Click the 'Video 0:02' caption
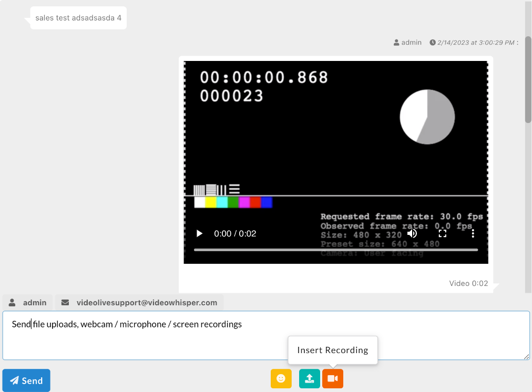Screen dimensions: 532x392 (x=468, y=283)
